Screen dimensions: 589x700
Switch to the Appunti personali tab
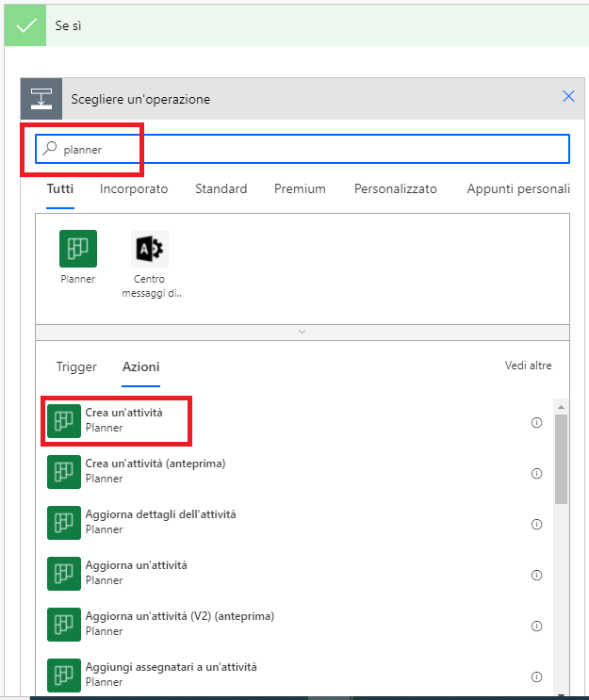518,188
